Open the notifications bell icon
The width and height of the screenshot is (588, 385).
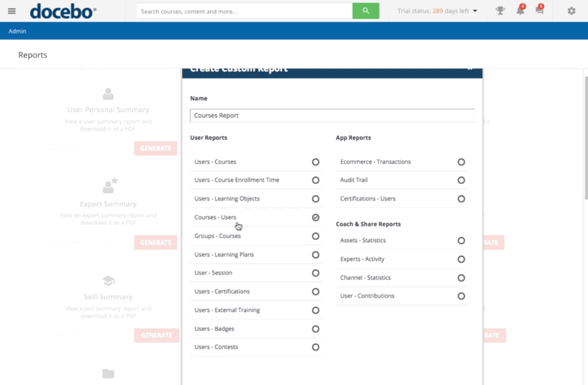tap(520, 11)
